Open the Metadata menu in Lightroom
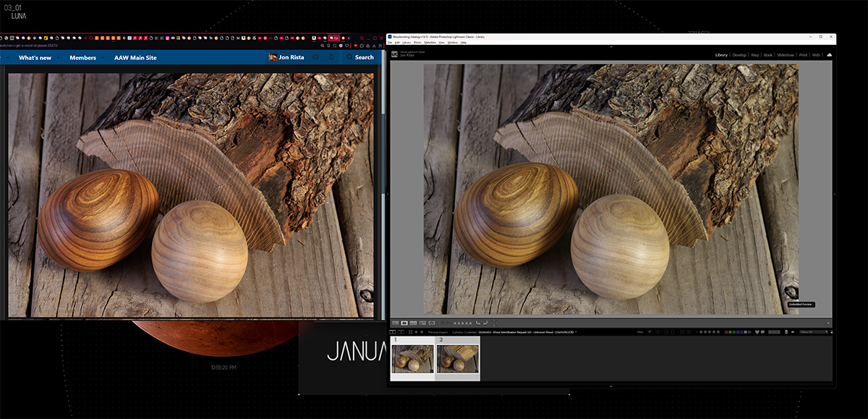868x419 pixels. click(430, 43)
